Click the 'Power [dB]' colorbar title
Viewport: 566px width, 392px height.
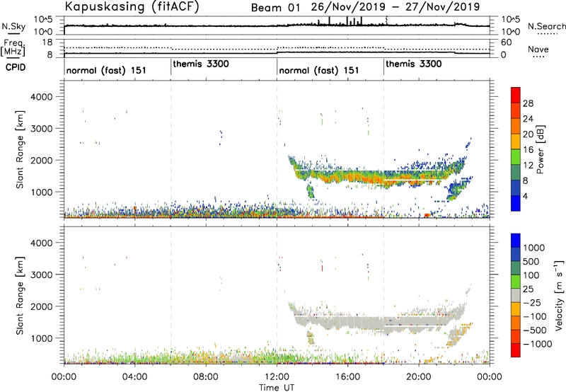coord(541,149)
